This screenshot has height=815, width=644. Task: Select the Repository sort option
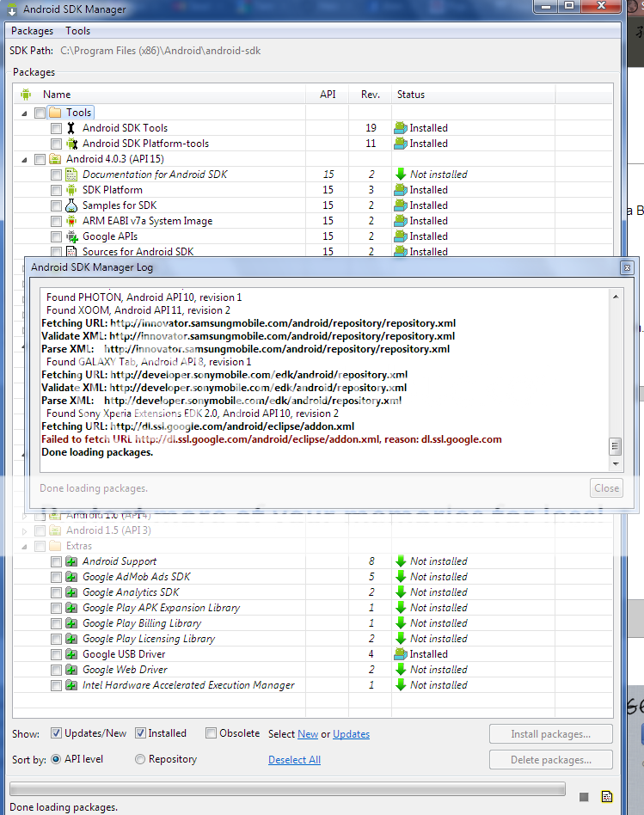140,759
